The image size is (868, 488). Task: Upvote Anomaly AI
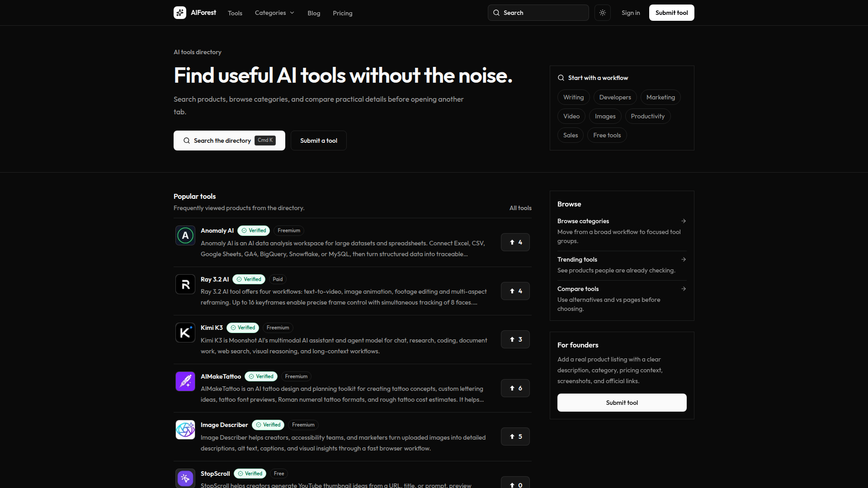tap(515, 242)
